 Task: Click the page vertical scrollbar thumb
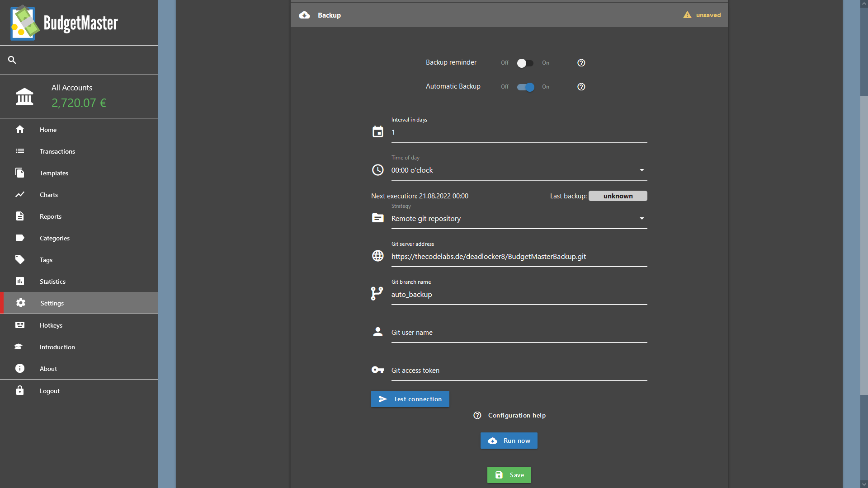point(864,245)
